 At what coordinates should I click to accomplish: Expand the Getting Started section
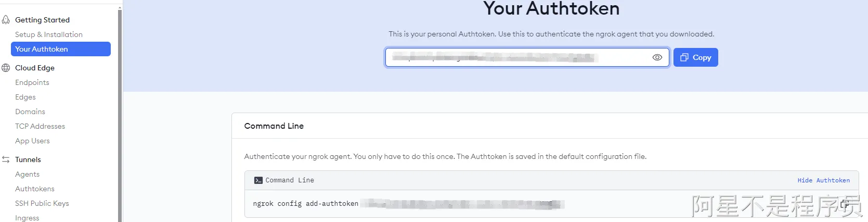(x=42, y=20)
